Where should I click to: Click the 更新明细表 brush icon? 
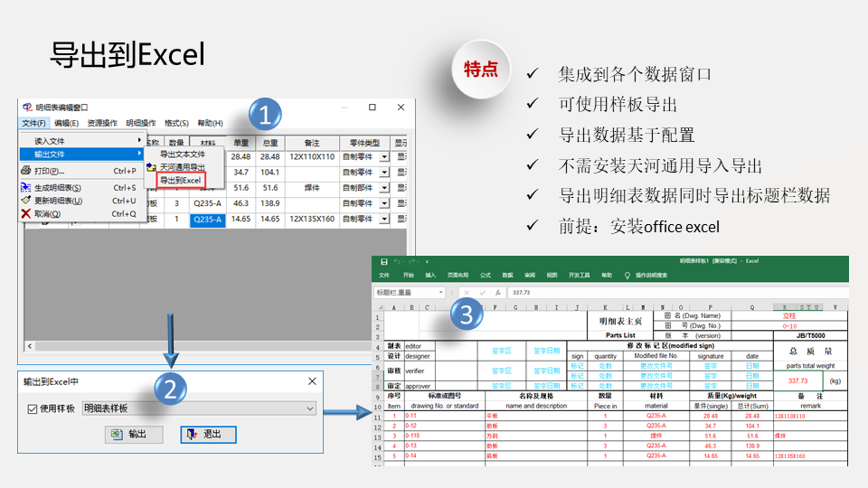pos(26,201)
